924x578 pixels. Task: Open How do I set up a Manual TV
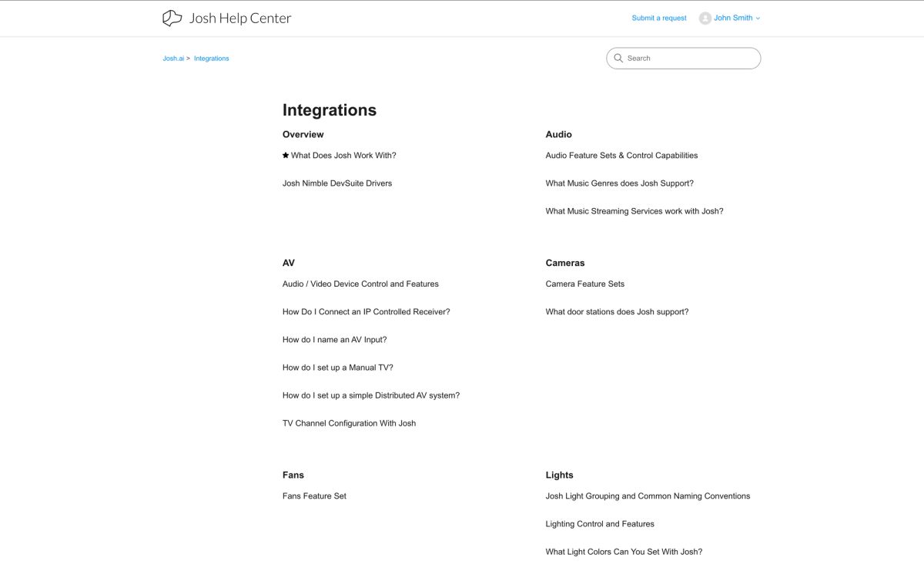point(338,368)
